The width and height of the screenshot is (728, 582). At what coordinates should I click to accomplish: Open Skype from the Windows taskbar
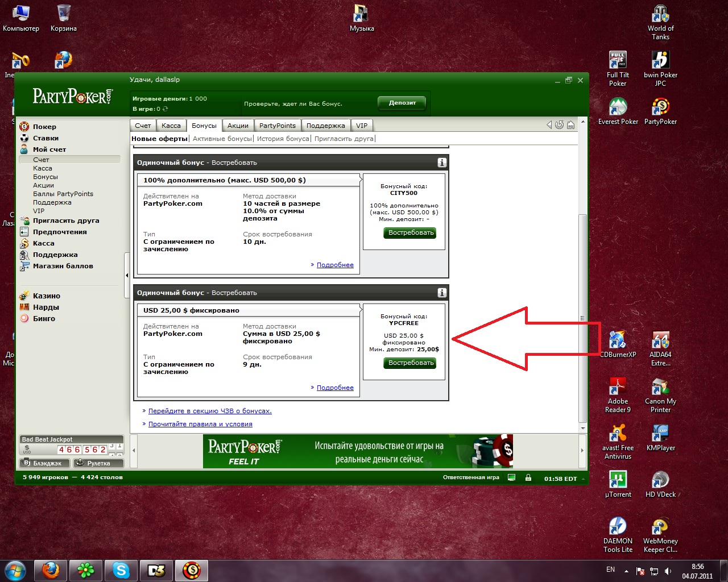(x=121, y=569)
